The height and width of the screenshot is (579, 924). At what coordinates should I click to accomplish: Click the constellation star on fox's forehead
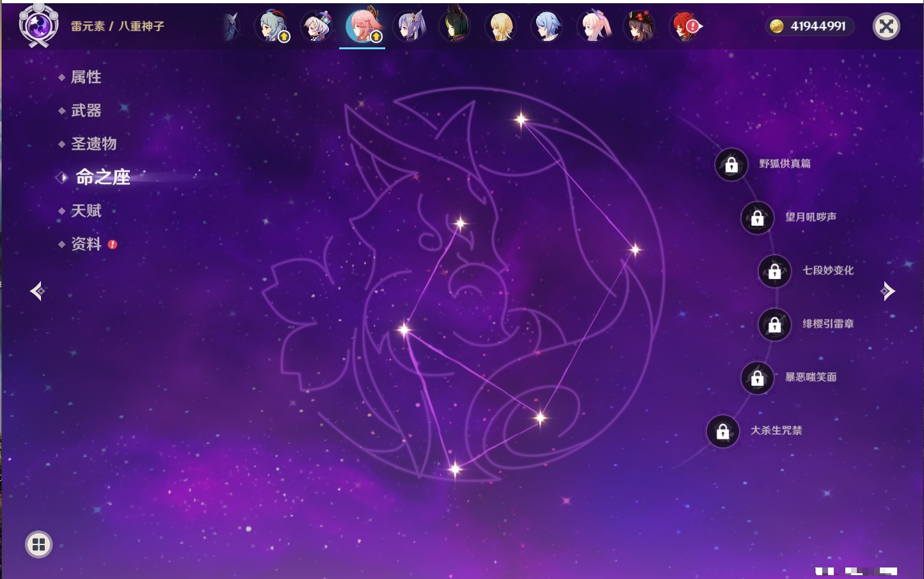tap(460, 223)
